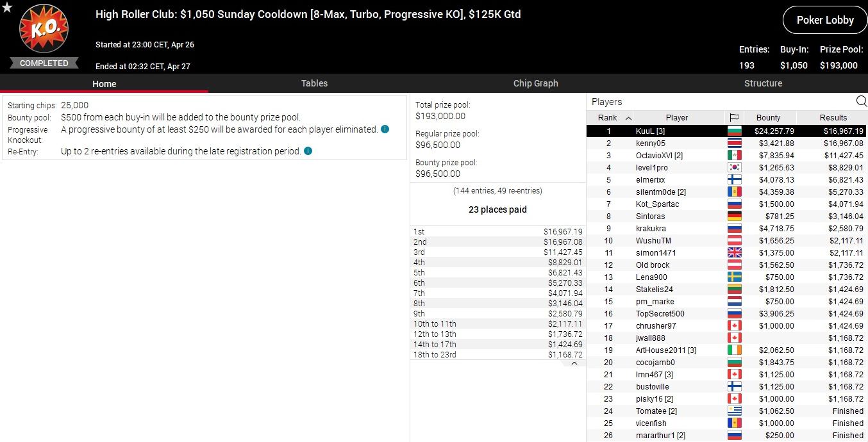Select player kenny05 row

(650, 143)
